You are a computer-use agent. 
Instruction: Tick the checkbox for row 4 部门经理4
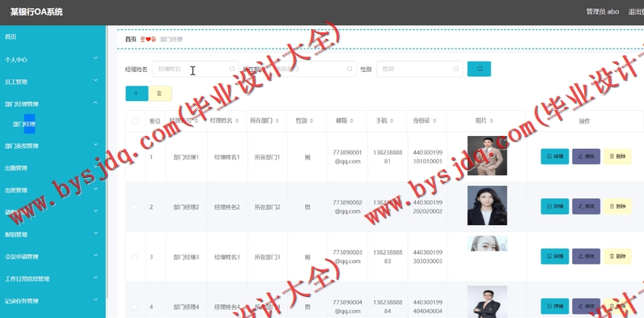[134, 307]
